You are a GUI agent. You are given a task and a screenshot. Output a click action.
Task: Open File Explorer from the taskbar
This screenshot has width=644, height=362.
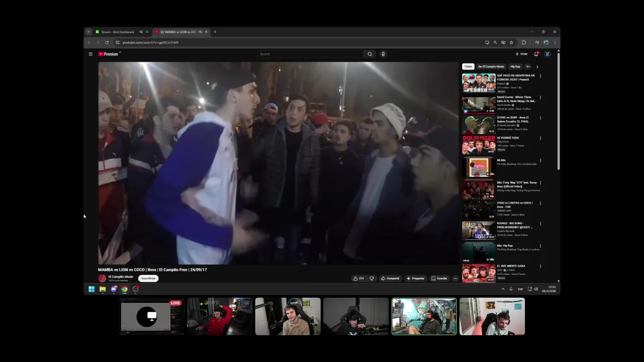click(103, 289)
